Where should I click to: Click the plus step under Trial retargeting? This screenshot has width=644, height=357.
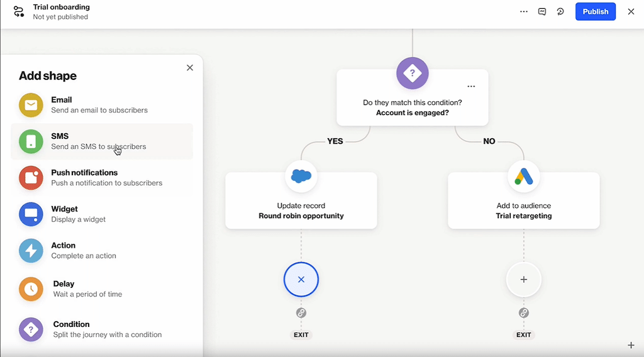pyautogui.click(x=523, y=280)
